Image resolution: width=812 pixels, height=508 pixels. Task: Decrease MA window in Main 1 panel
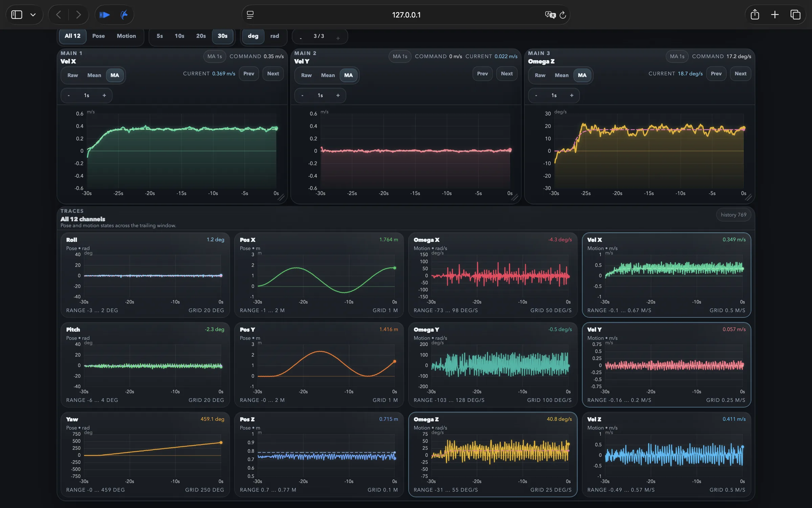(x=69, y=96)
